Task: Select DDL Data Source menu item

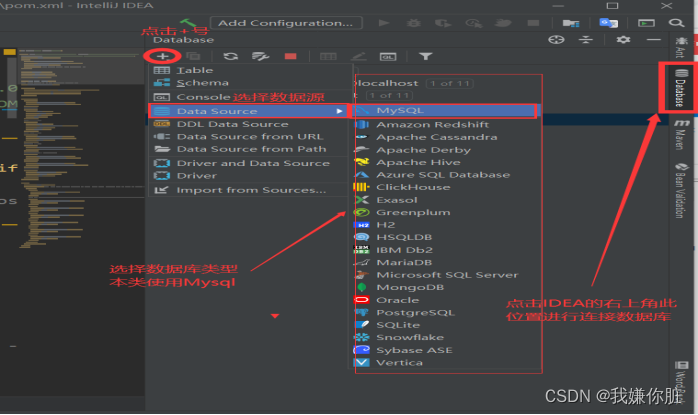Action: 249,124
